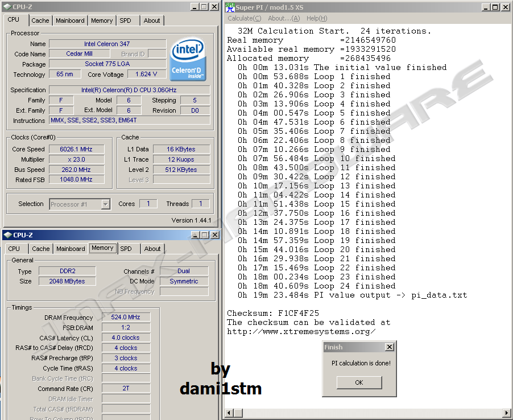Click the 'Version 1.44.1' text in CPU-Z
The width and height of the screenshot is (513, 420).
coord(192,220)
